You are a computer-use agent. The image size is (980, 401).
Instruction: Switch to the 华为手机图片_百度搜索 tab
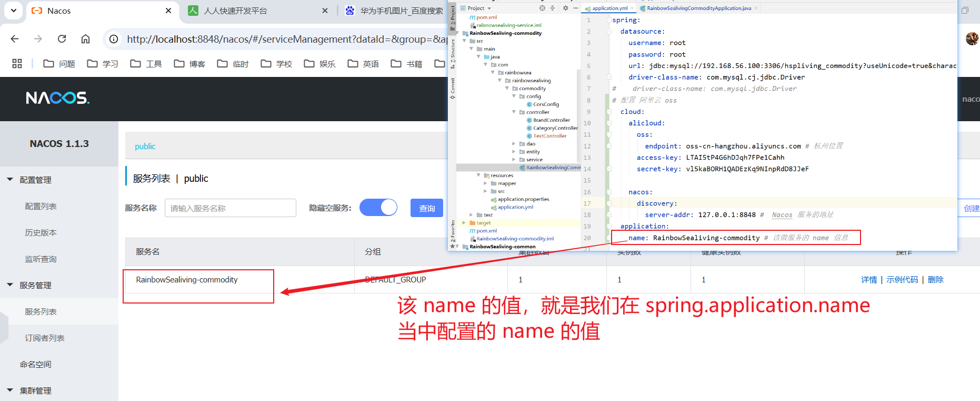[402, 11]
